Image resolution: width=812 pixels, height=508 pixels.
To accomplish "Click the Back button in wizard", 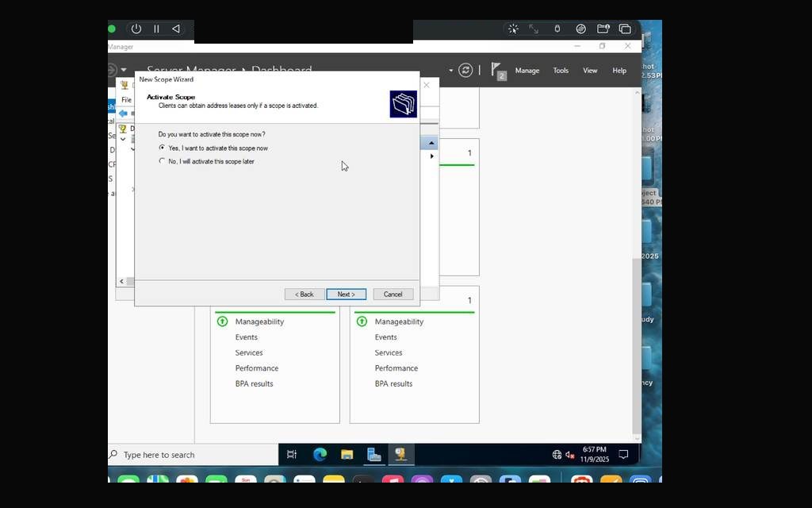I will click(304, 294).
